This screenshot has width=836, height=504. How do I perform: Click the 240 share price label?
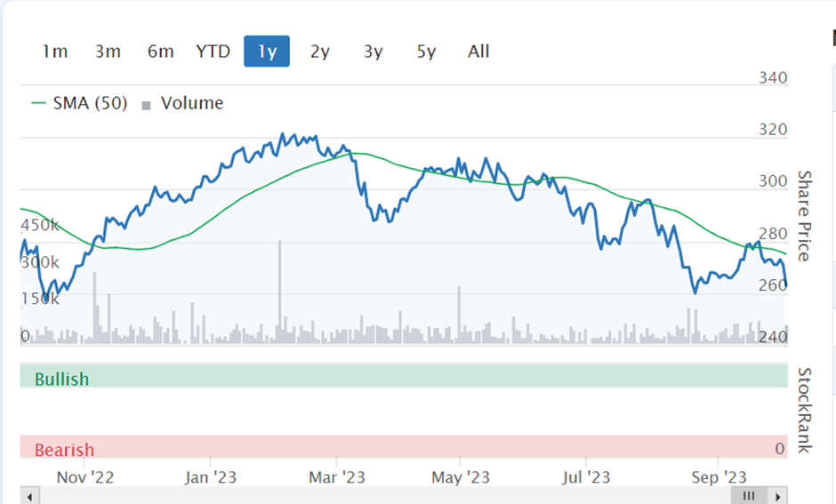(773, 337)
